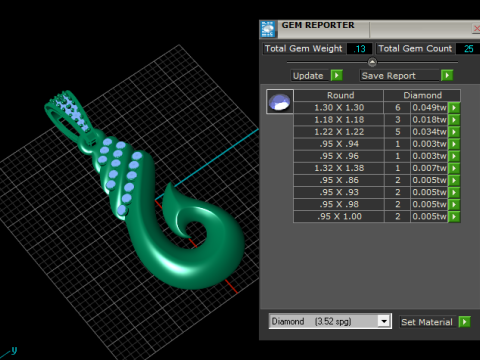Click the Gem Reporter logo icon
480x360 pixels.
pyautogui.click(x=268, y=29)
